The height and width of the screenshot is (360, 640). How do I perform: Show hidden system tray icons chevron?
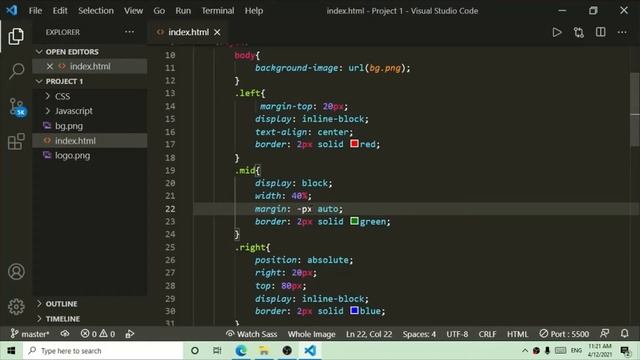click(525, 351)
